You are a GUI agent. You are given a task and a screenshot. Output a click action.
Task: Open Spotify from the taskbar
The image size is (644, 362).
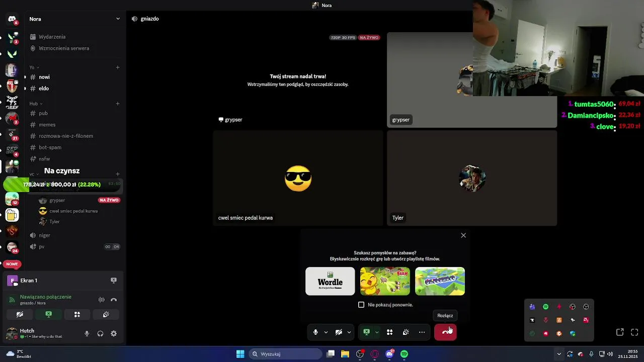pos(404,354)
